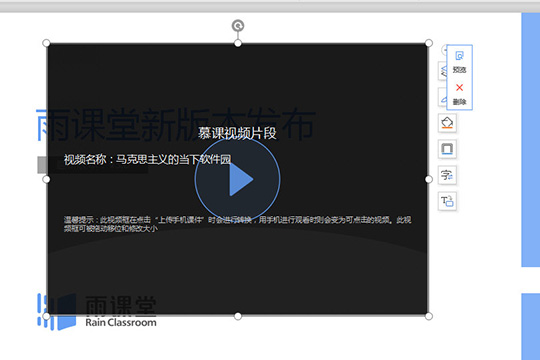Screen dimensions: 540x360
Task: Click the right-middle resize handle
Action: (x=429, y=179)
